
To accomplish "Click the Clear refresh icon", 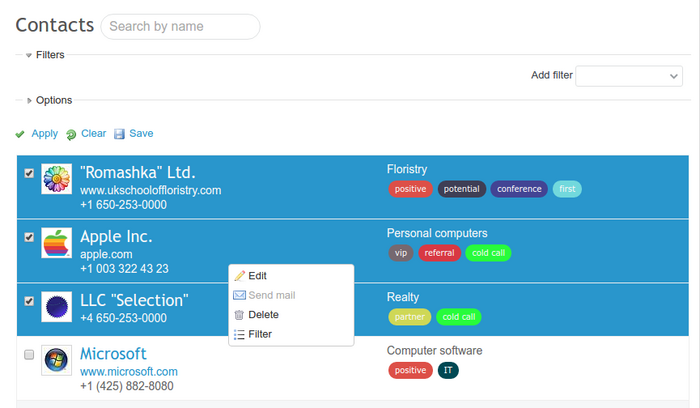I will click(x=71, y=134).
